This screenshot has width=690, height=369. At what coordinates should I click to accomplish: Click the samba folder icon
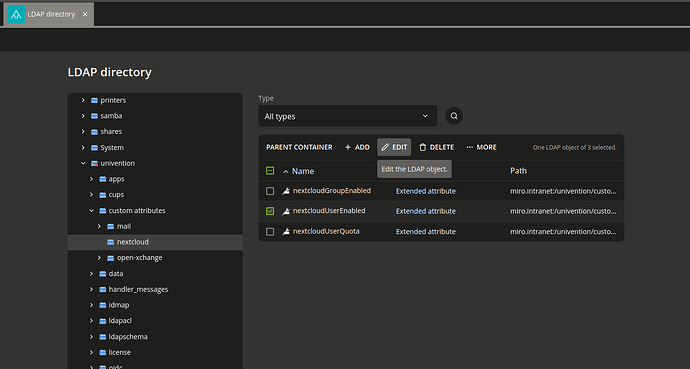coord(94,116)
